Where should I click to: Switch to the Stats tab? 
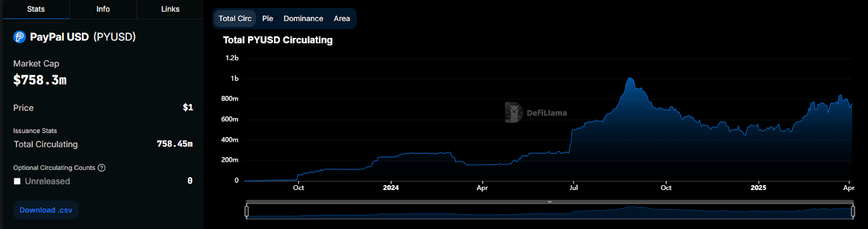[x=36, y=9]
